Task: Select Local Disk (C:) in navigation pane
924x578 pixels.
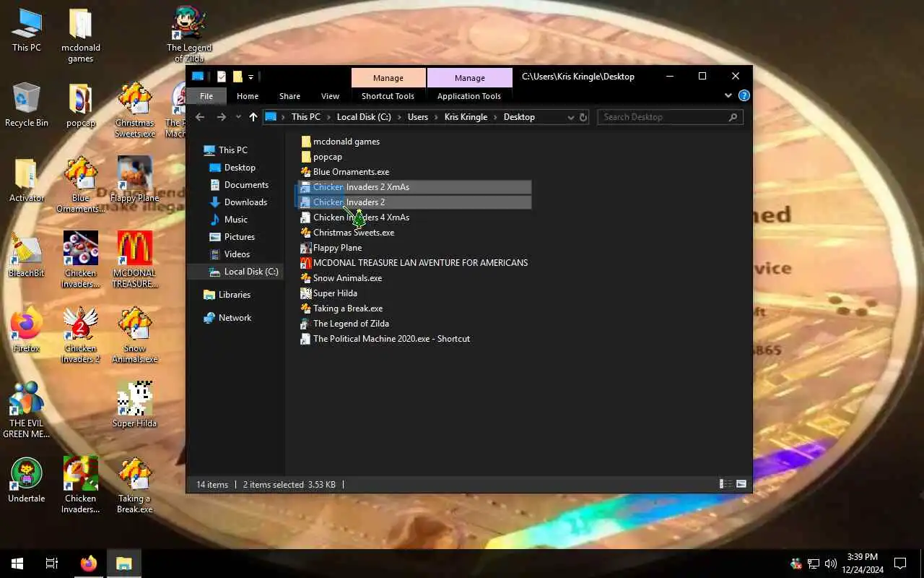Action: tap(250, 272)
